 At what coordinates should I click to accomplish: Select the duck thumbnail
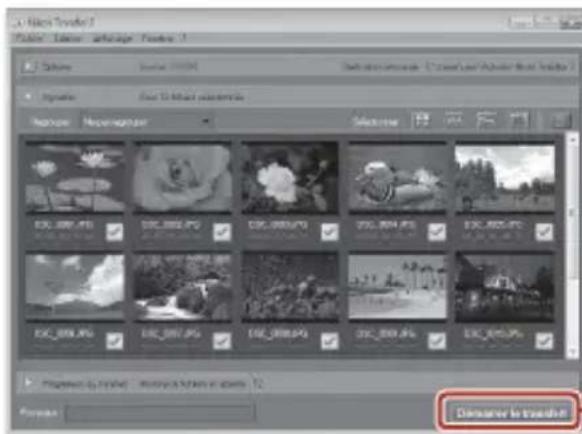398,177
